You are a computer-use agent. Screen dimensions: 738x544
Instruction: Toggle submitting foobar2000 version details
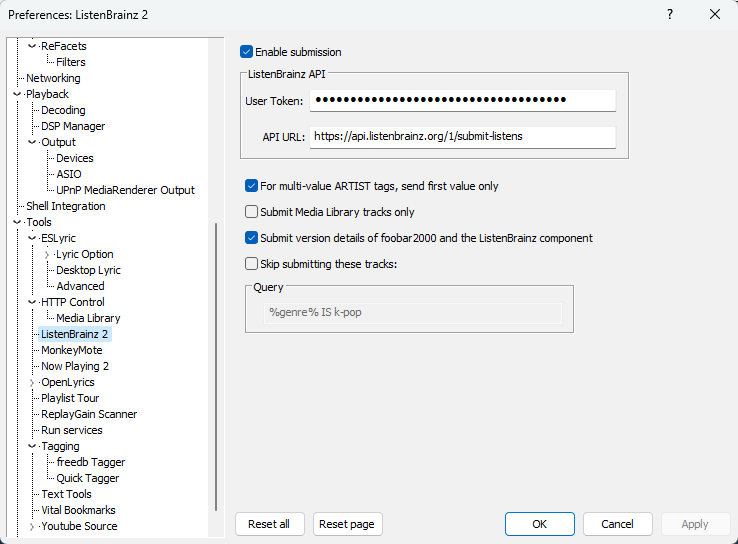[251, 238]
